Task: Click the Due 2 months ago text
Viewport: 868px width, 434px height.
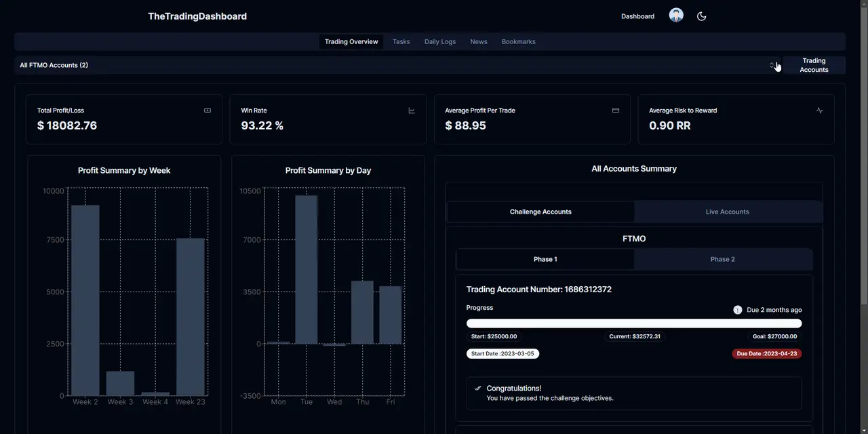Action: tap(774, 310)
